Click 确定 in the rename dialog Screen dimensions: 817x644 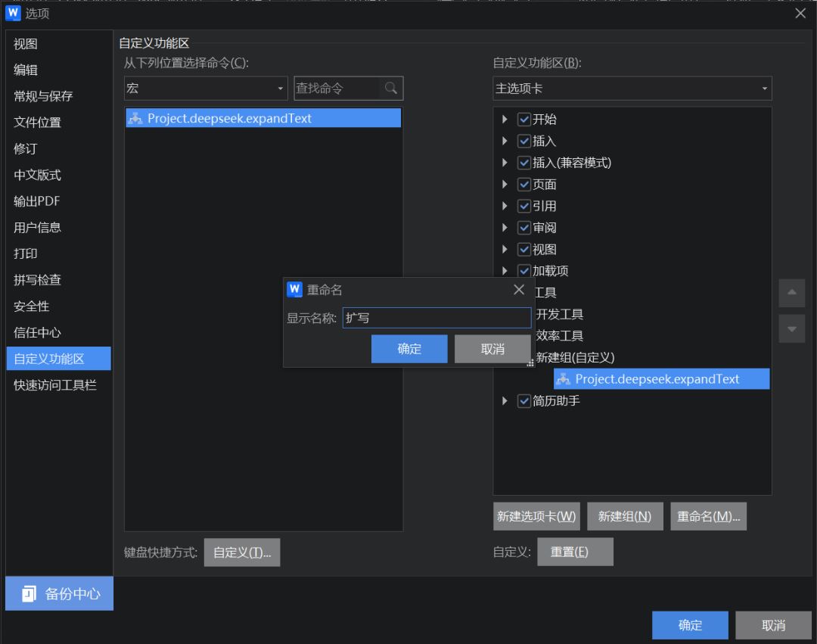tap(409, 349)
